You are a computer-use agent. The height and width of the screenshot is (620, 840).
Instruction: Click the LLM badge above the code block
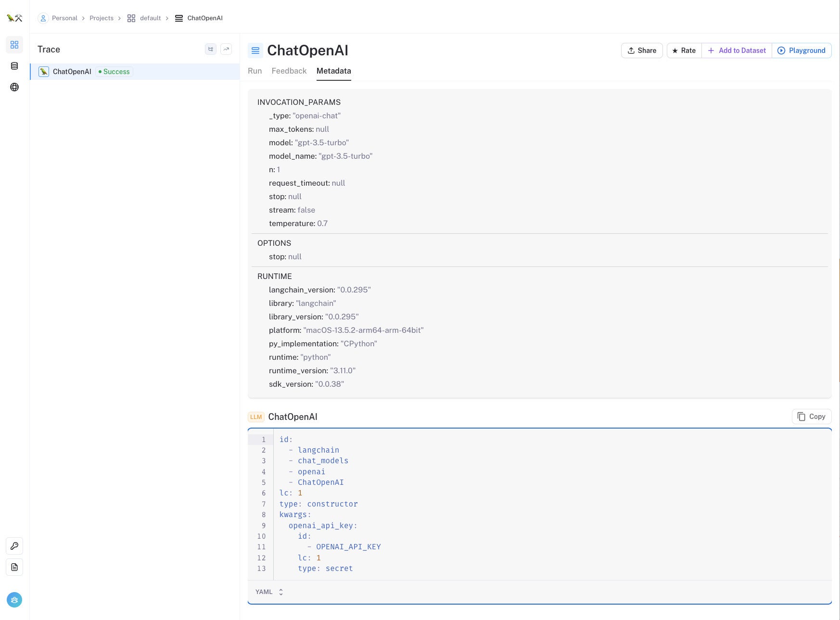pyautogui.click(x=256, y=417)
